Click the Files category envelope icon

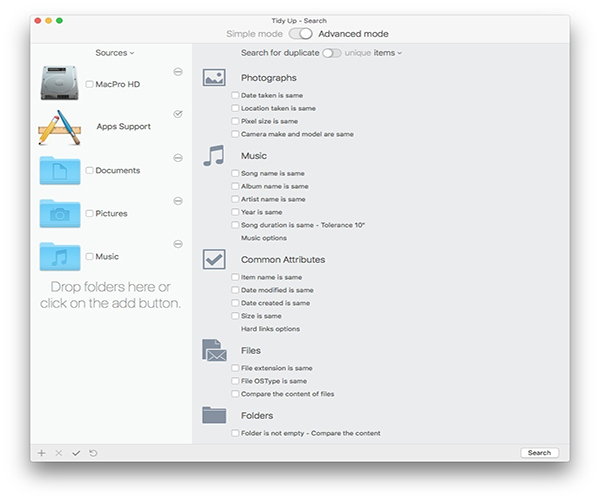(x=214, y=350)
